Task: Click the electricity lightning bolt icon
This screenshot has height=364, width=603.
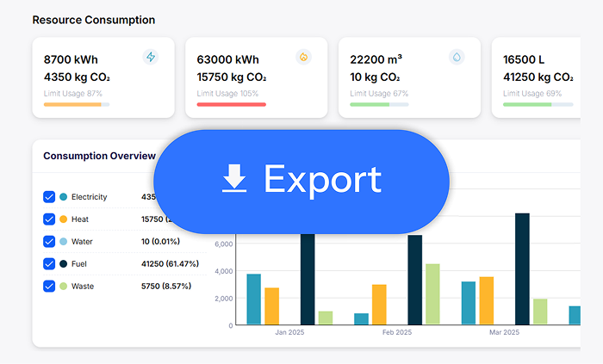Action: click(151, 57)
